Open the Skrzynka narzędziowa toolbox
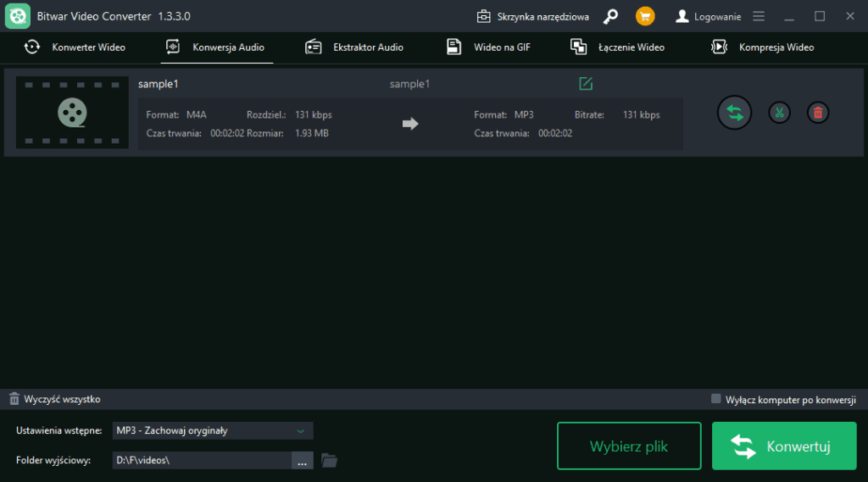 532,17
